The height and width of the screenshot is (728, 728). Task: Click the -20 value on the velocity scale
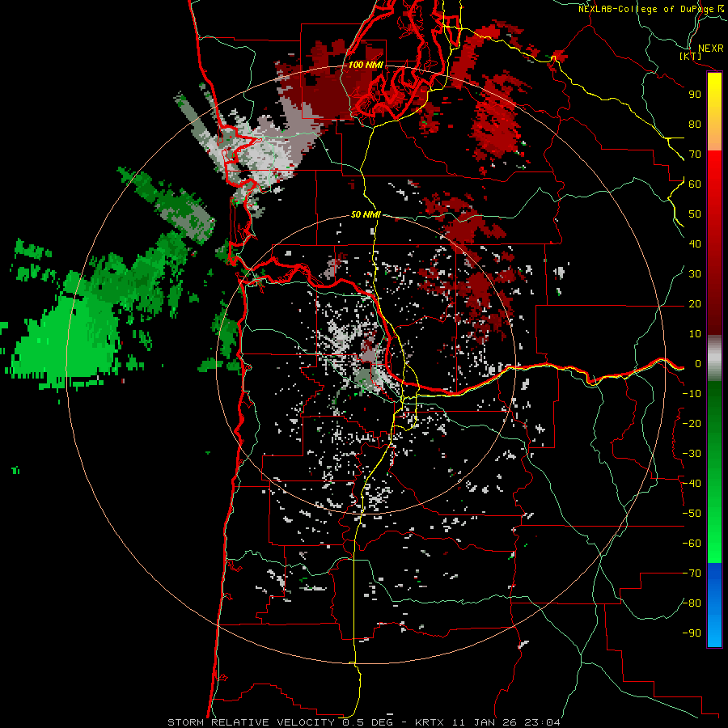[692, 423]
